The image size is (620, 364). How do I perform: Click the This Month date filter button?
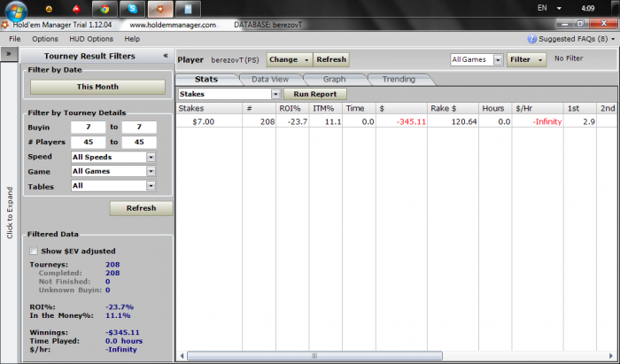97,87
